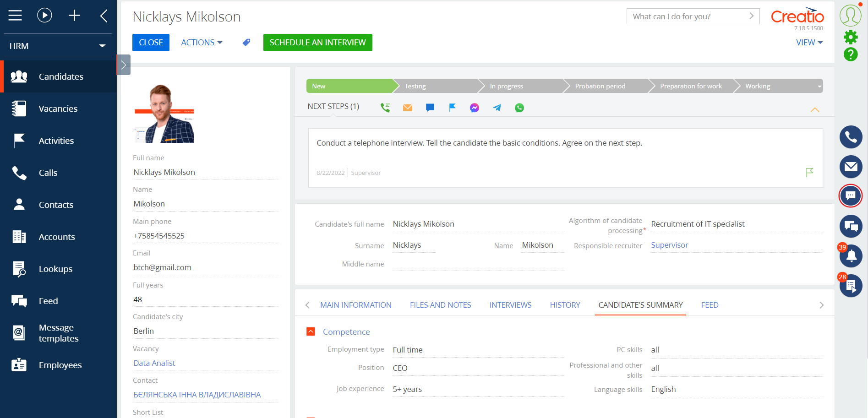Open the FILES AND NOTES tab
Viewport: 868px width, 418px height.
(x=440, y=304)
